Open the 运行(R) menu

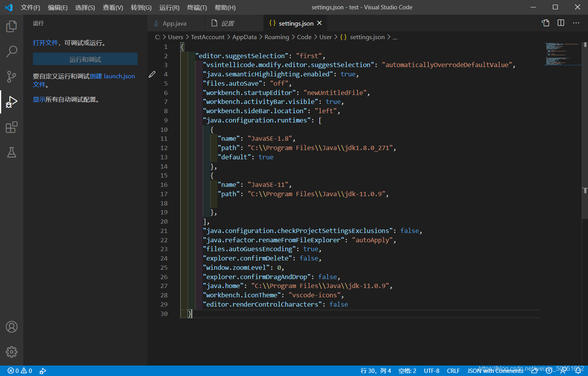169,7
